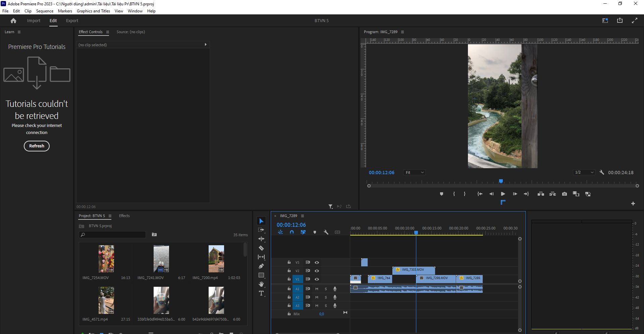Switch to the Export workspace tab
This screenshot has width=644, height=334.
tap(72, 21)
